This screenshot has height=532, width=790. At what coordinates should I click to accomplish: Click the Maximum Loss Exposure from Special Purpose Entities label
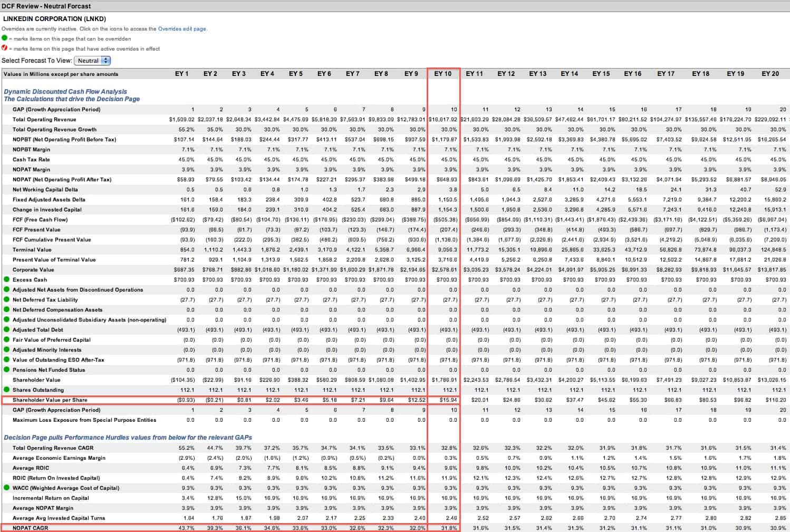tap(84, 420)
